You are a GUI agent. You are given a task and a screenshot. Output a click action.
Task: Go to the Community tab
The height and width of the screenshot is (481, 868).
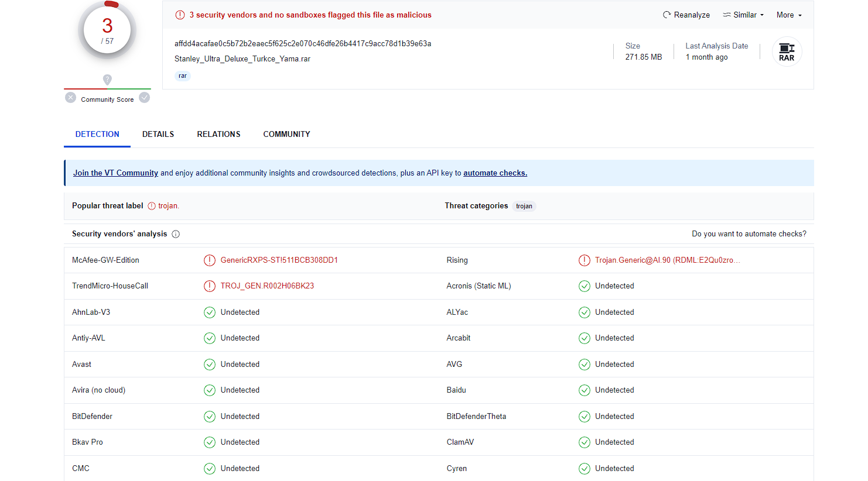coord(286,134)
